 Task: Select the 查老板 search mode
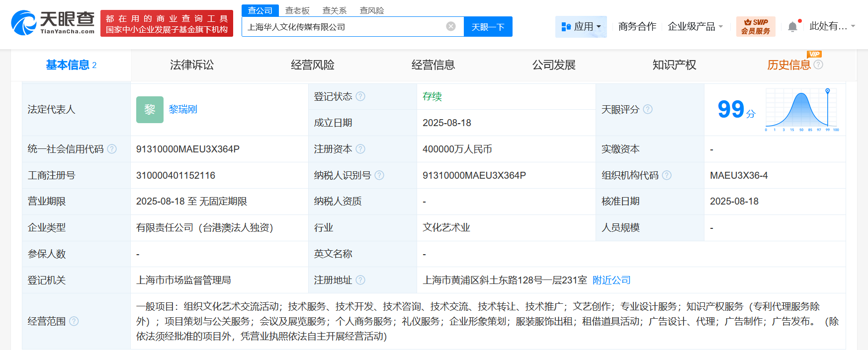tap(297, 10)
